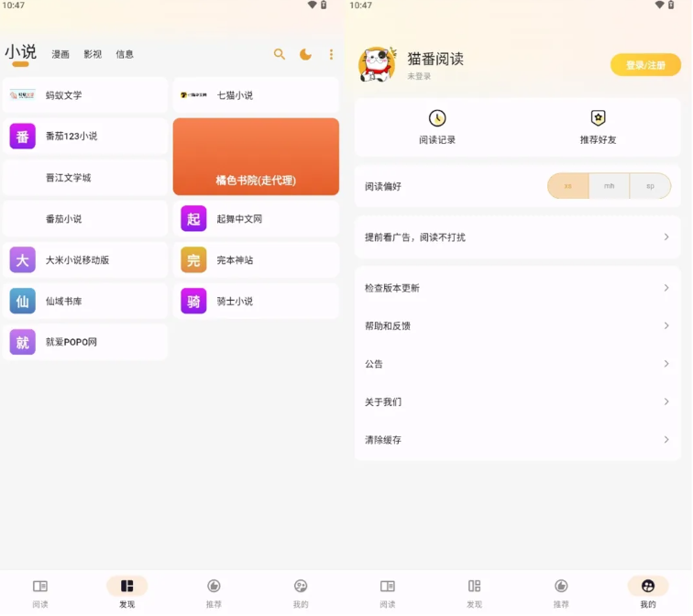Tap 检查版本更新 label
693x616 pixels.
(x=392, y=288)
